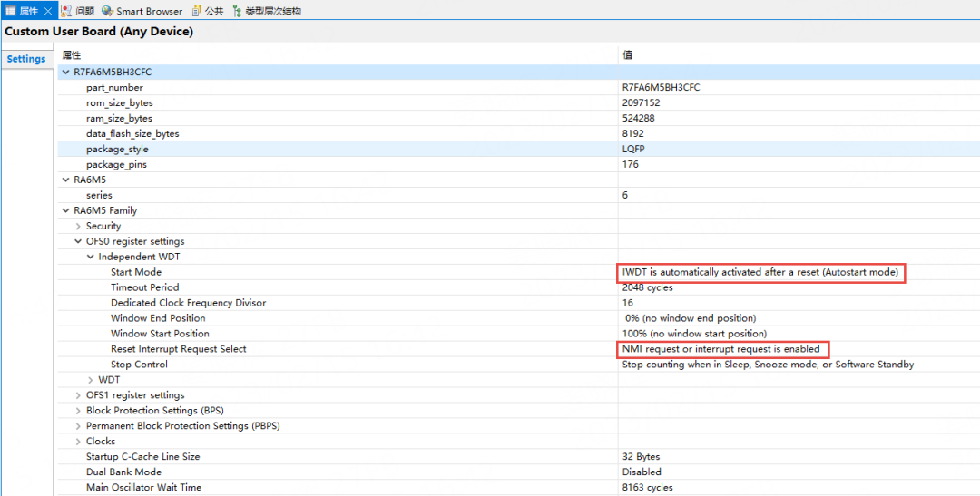Image resolution: width=980 pixels, height=496 pixels.
Task: Expand Block Protection Settings (BPS)
Action: [78, 411]
